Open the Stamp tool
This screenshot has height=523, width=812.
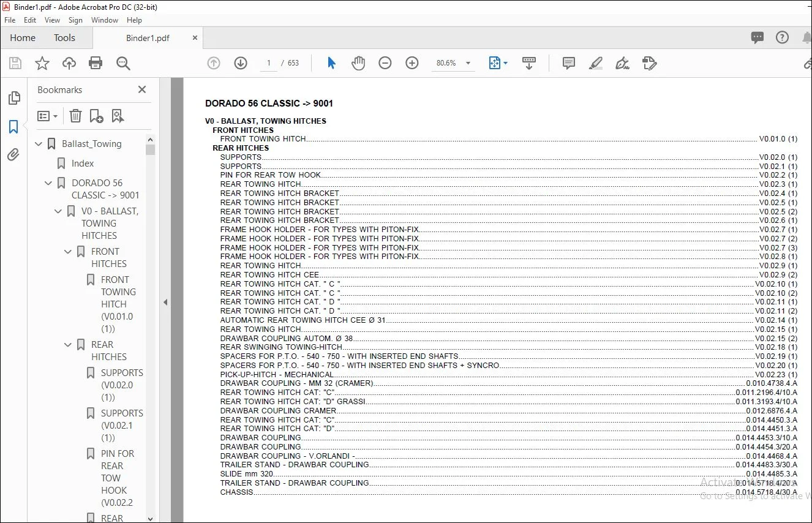650,63
